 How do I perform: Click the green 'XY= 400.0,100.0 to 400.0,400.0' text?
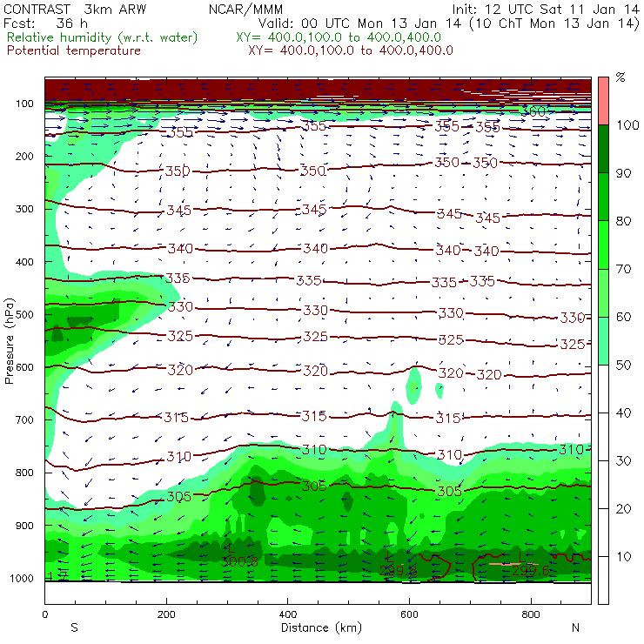point(339,37)
